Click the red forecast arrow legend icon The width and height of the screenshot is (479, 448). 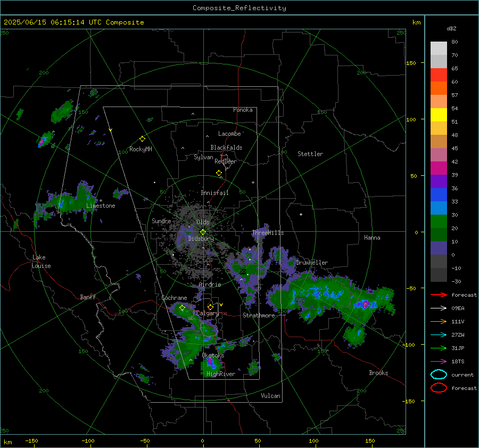click(439, 295)
